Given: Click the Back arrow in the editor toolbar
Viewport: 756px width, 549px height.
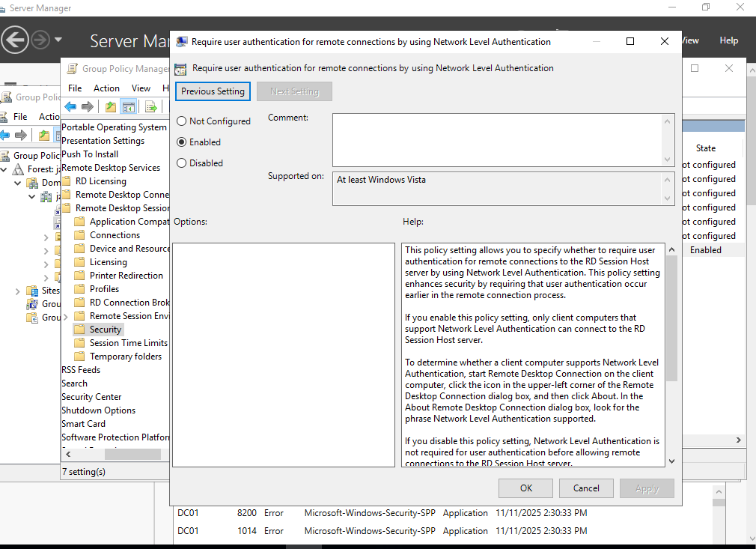Looking at the screenshot, I should click(70, 106).
